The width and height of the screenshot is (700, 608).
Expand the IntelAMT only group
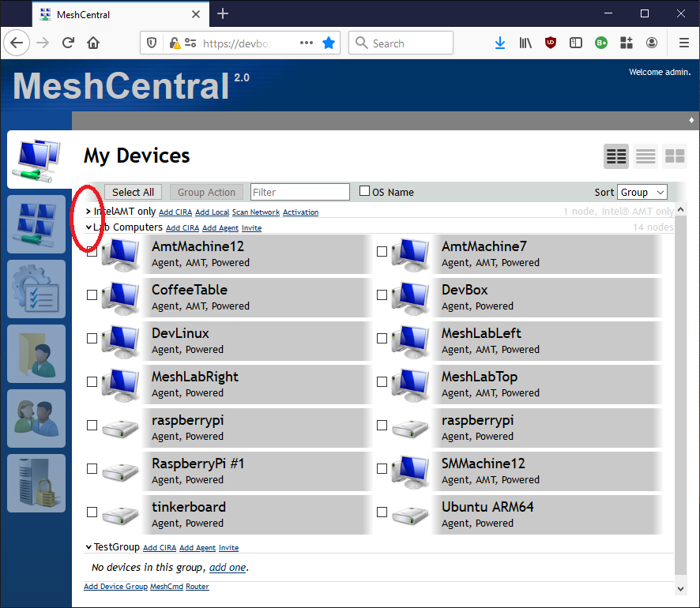[x=89, y=212]
